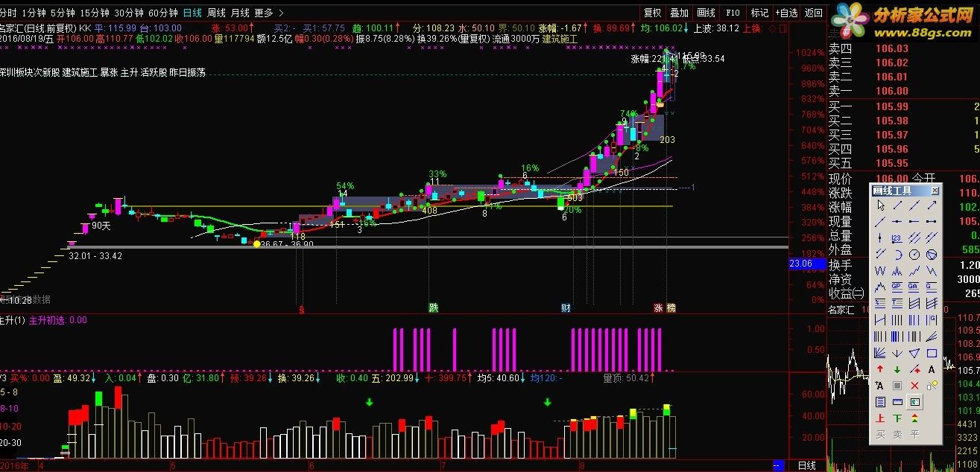Click the 买 button in drawing palette
Screen dimensions: 980x472
tap(881, 435)
